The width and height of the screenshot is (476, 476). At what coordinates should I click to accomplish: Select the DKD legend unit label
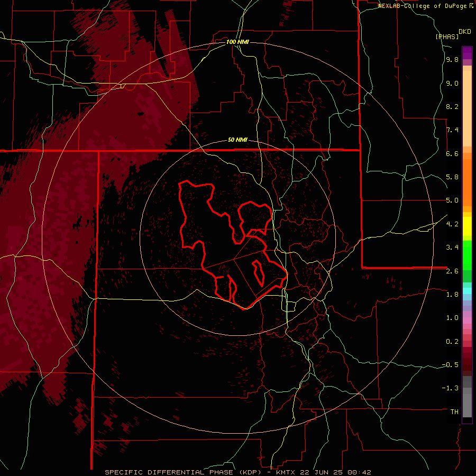(x=464, y=32)
